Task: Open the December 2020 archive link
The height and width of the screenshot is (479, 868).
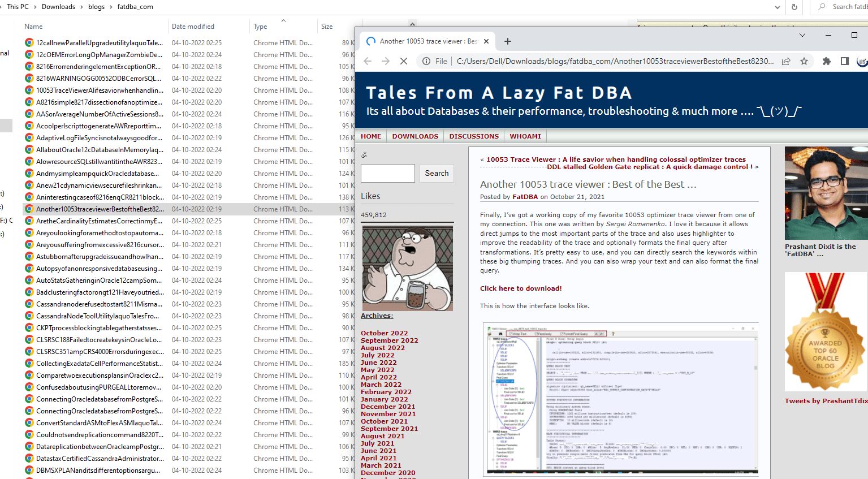Action: coord(388,473)
